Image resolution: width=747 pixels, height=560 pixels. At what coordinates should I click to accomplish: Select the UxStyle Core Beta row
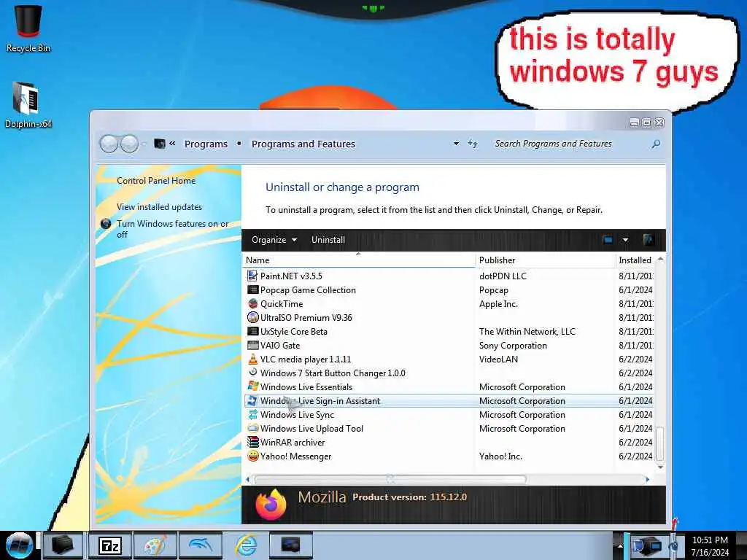click(449, 331)
